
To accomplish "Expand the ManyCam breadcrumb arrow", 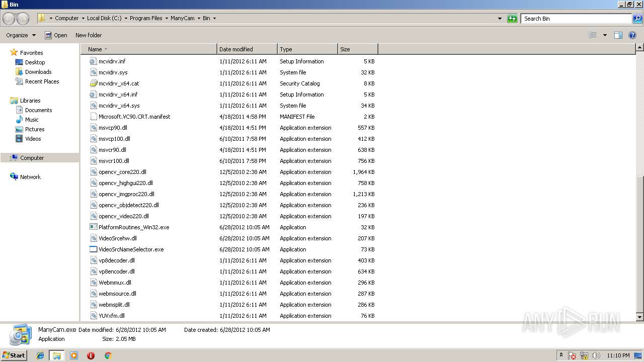I will click(x=198, y=18).
